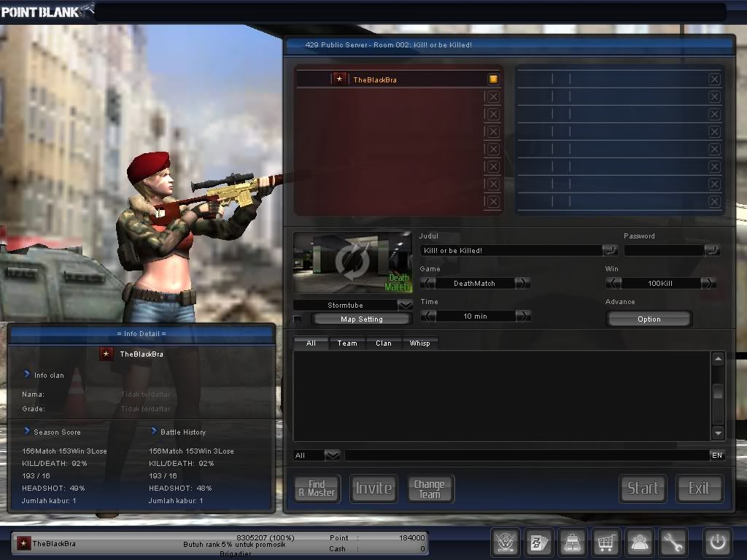Switch to the Whisp chat tab
Screen dimensions: 747x560
[x=419, y=343]
